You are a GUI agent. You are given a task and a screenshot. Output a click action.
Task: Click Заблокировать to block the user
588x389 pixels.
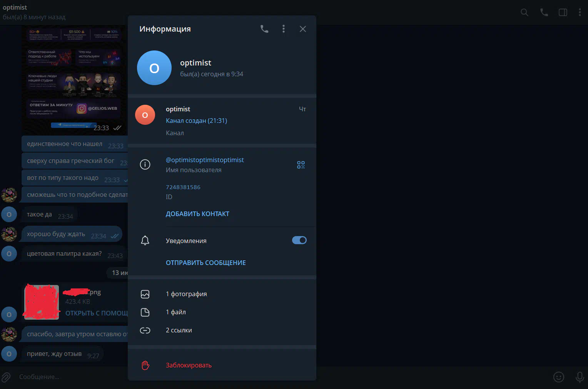tap(189, 365)
